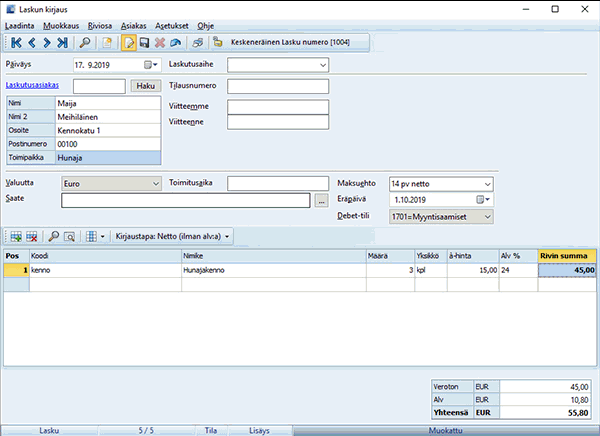The width and height of the screenshot is (600, 436).
Task: Click the Saate browse ellipsis button
Action: coord(320,200)
